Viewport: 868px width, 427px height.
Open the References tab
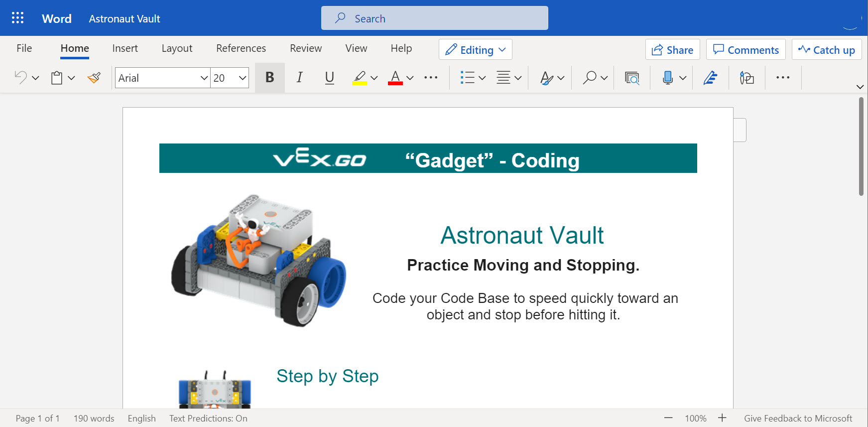click(x=241, y=48)
